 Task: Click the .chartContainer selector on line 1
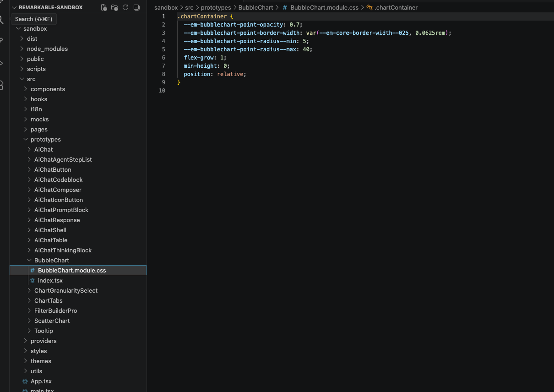coord(202,16)
